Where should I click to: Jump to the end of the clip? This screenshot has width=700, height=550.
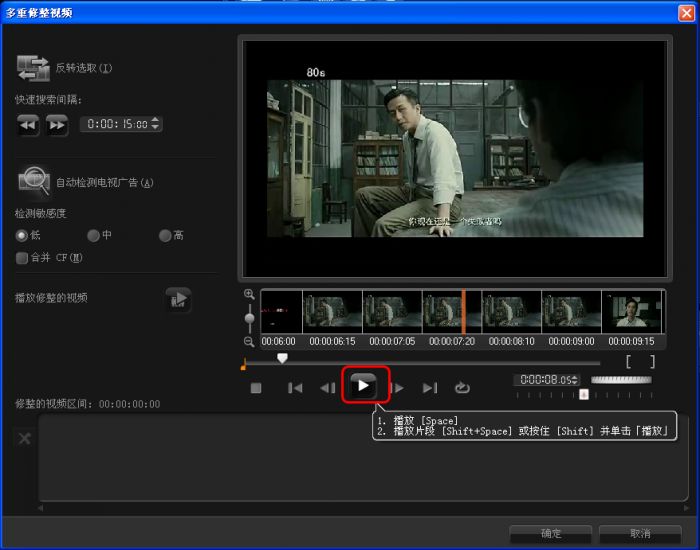[x=430, y=388]
